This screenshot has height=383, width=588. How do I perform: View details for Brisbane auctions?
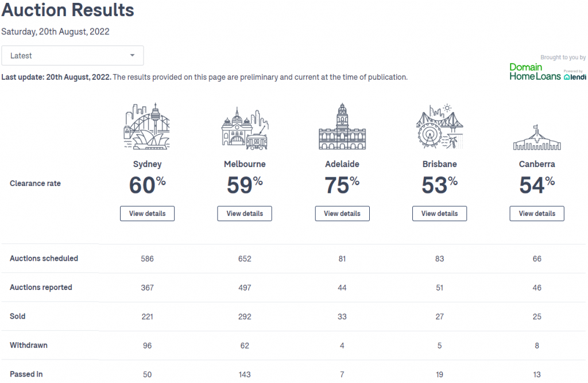(439, 214)
